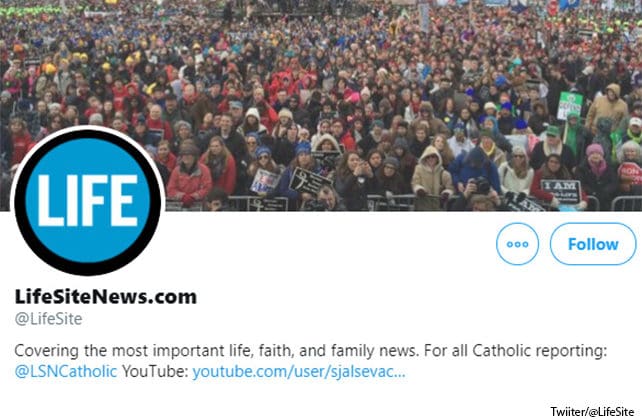Click person in tan hooded coat
The height and width of the screenshot is (420, 642).
click(432, 177)
